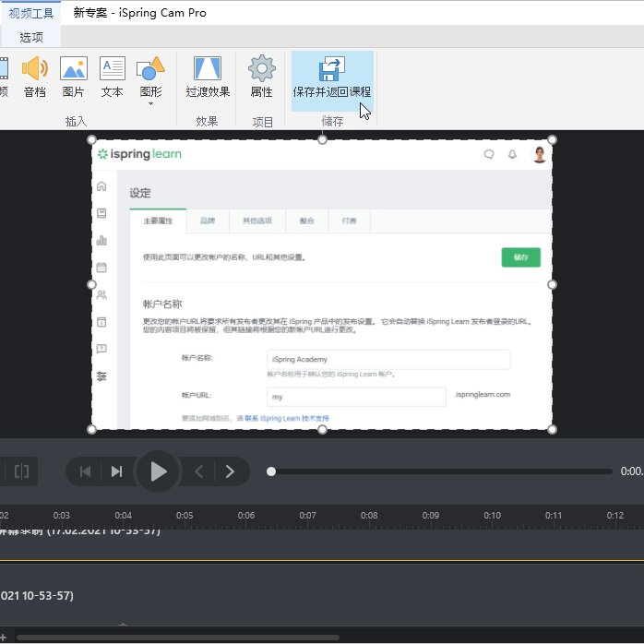Step to the previous frame
The image size is (644, 644).
[199, 471]
